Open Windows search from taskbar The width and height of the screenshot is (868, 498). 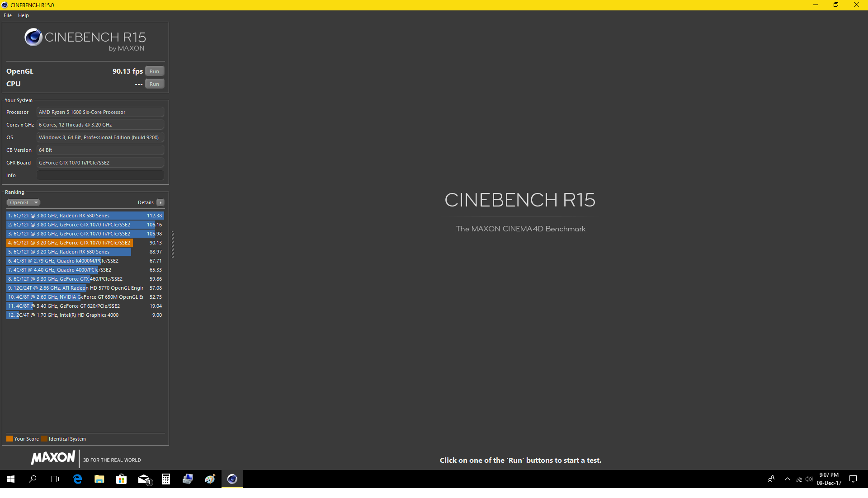tap(33, 479)
